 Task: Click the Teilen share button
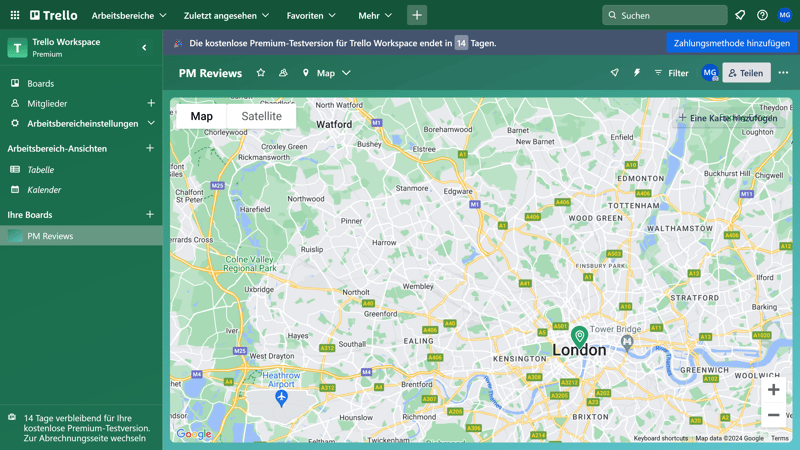pos(746,73)
